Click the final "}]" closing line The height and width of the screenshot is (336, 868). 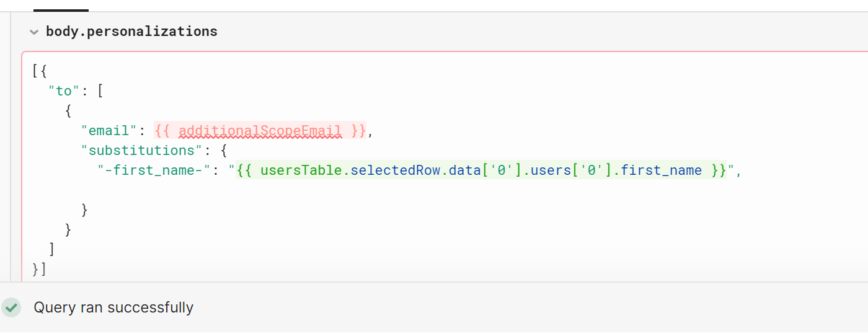[40, 270]
